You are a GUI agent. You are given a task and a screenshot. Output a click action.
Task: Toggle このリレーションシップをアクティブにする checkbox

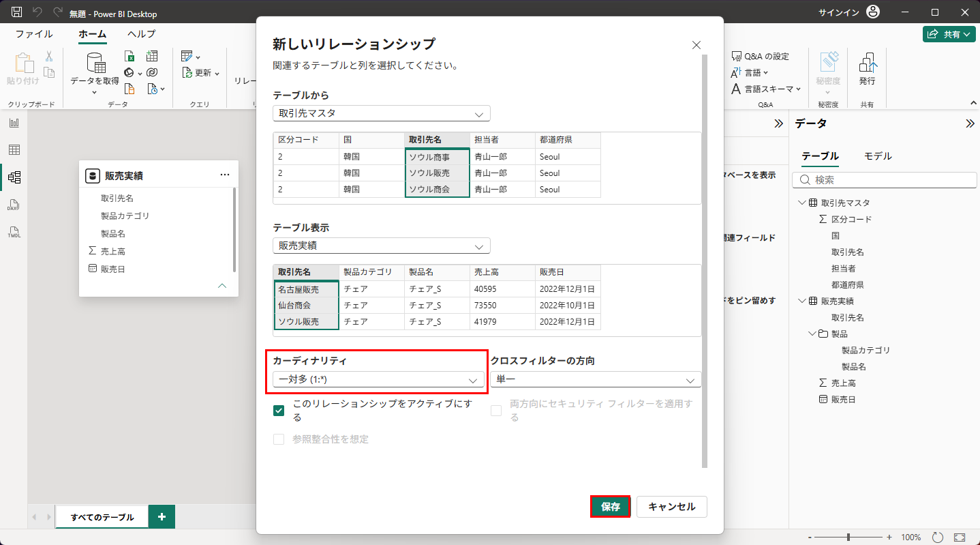coord(279,411)
